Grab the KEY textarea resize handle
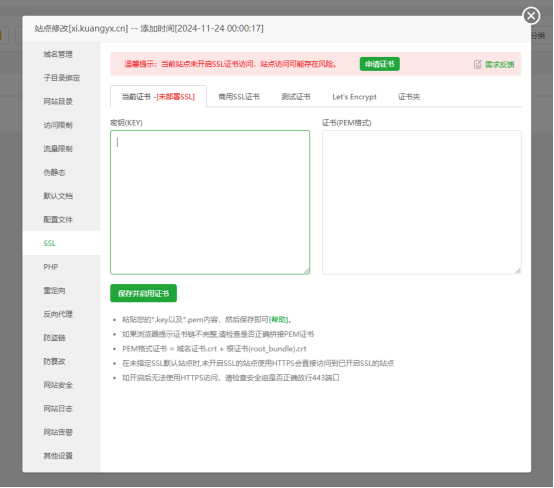 [306, 271]
